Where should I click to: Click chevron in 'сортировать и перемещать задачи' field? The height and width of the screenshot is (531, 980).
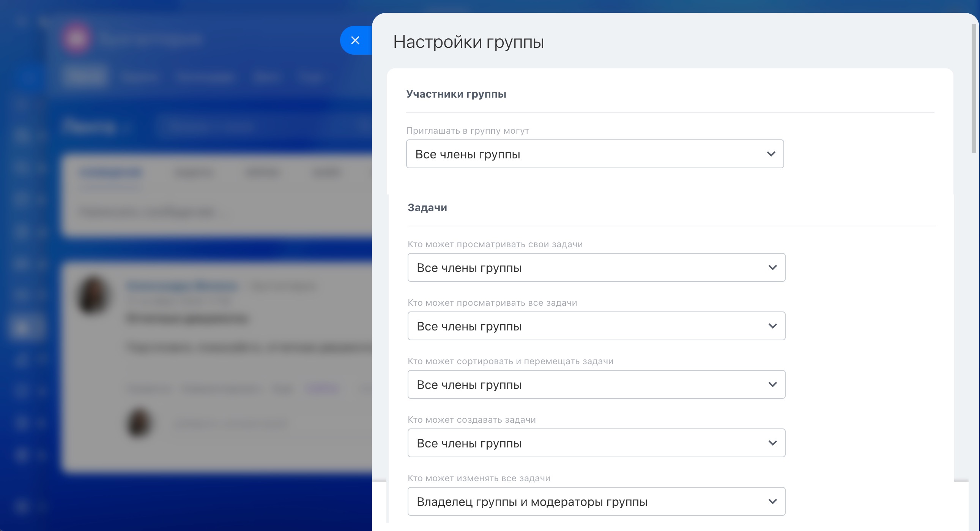click(x=772, y=385)
